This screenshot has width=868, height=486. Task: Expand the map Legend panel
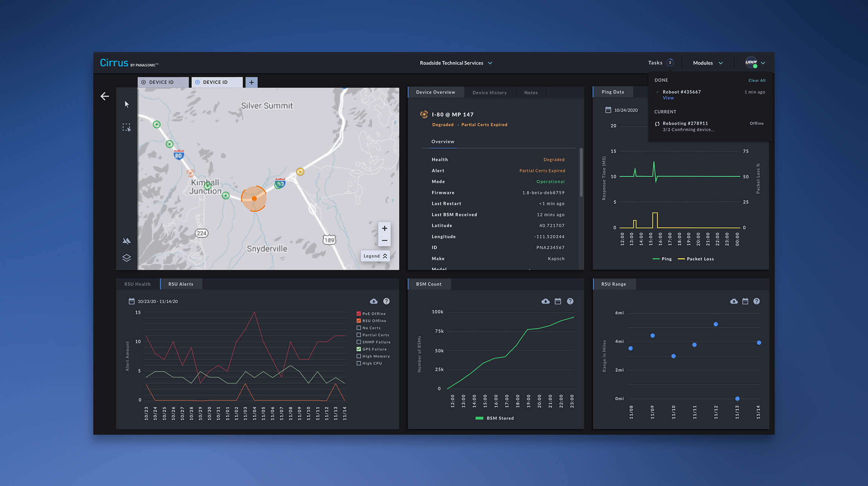(x=375, y=256)
